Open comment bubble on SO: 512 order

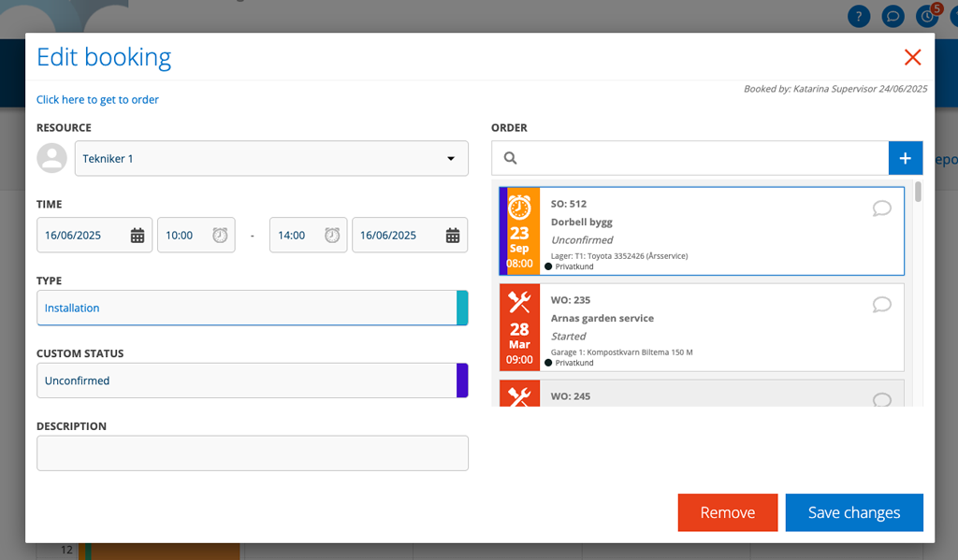coord(881,208)
